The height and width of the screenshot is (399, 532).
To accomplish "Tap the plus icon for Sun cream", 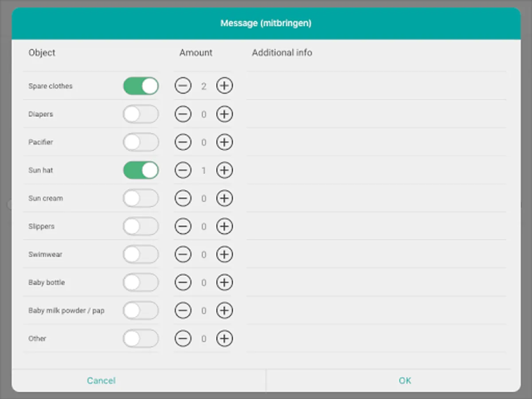I will (x=224, y=198).
